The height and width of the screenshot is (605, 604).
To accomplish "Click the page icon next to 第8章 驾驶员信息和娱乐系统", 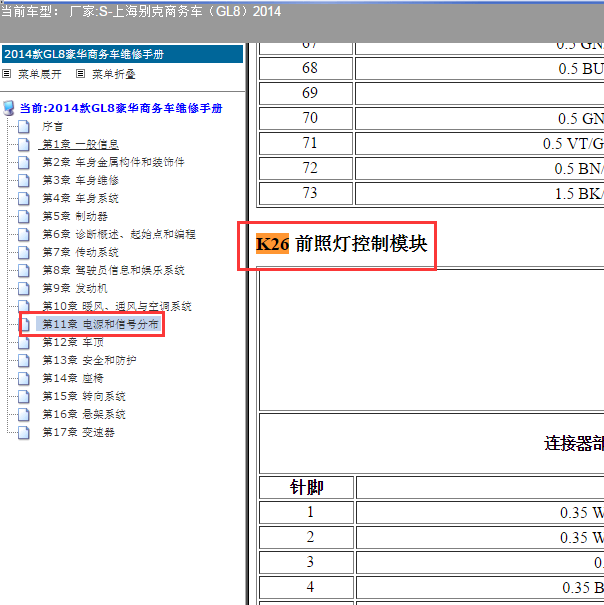I will (24, 270).
